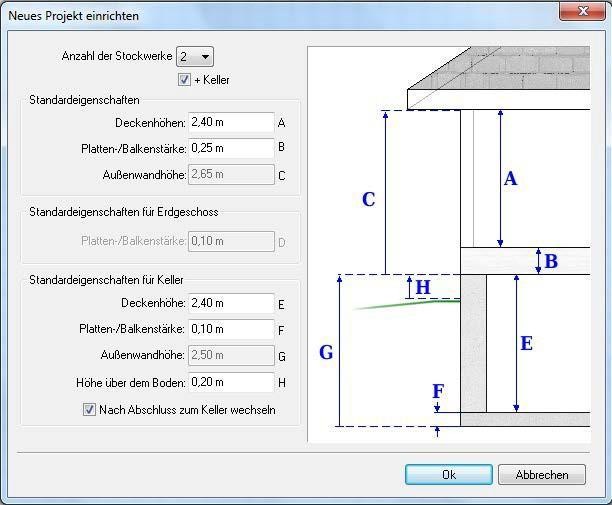Click the Deckenhöhen field labeled A
Image resolution: width=612 pixels, height=505 pixels.
tap(231, 123)
